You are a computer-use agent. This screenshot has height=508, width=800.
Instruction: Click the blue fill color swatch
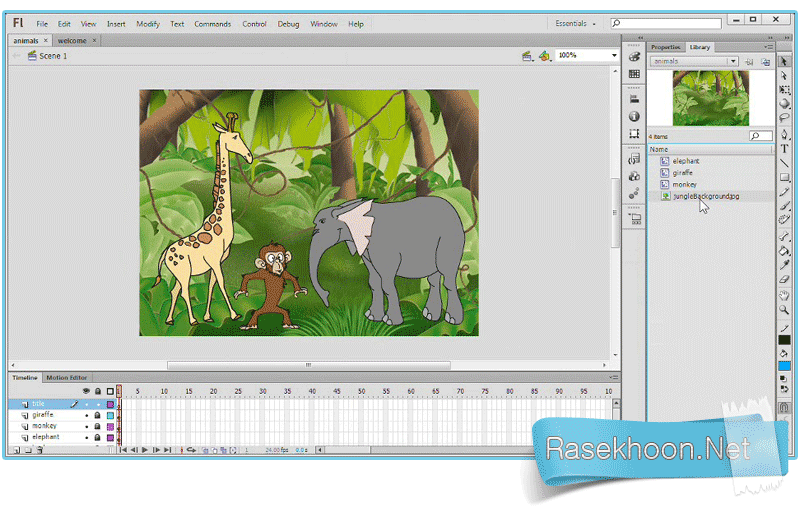click(784, 366)
